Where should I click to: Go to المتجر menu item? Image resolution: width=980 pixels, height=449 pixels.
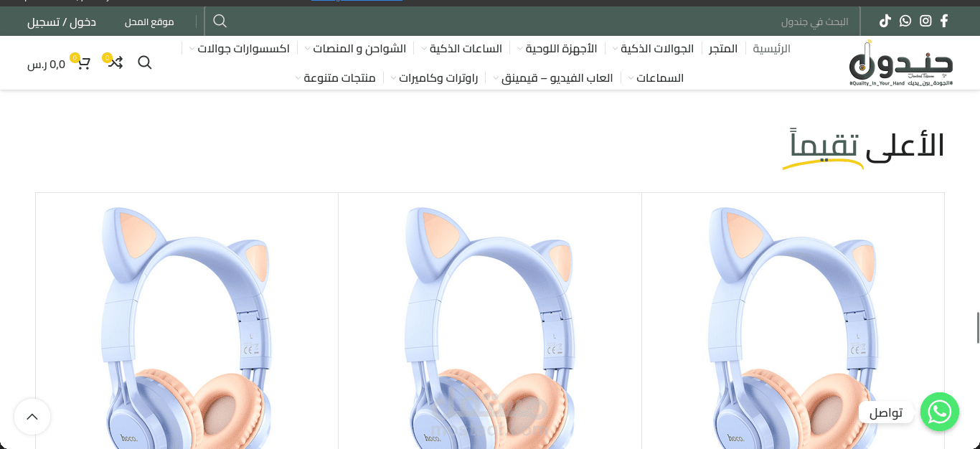[x=723, y=49]
